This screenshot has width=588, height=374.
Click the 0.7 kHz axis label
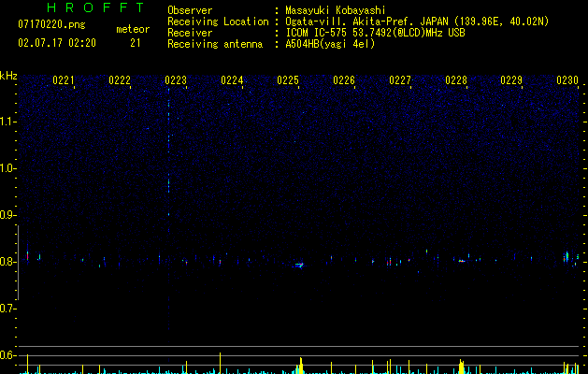8,309
